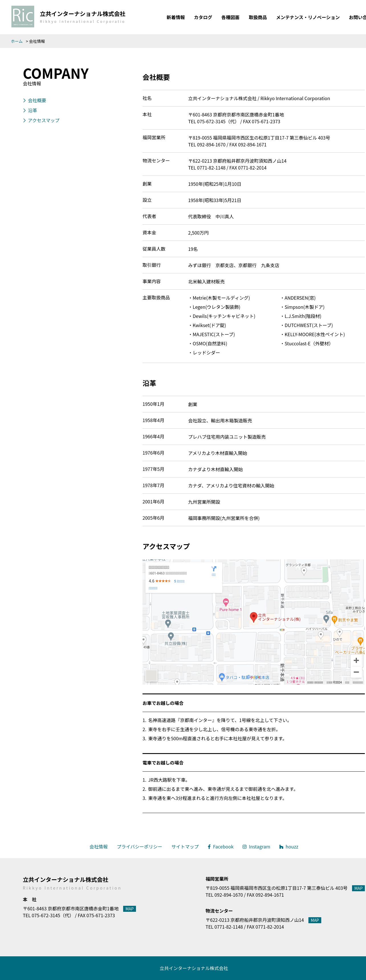Screen dimensions: 366x980
Task: Click the 立共インターナショナル株式会社 header title
Action: coord(82,14)
